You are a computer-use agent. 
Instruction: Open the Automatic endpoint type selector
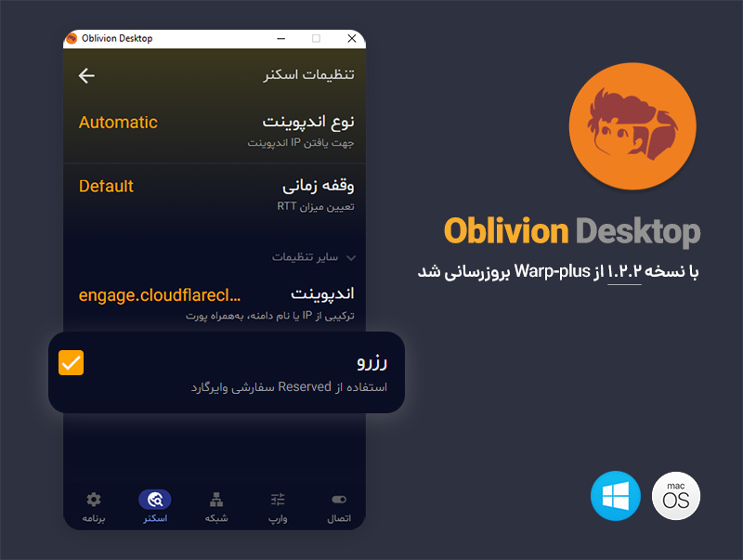118,123
